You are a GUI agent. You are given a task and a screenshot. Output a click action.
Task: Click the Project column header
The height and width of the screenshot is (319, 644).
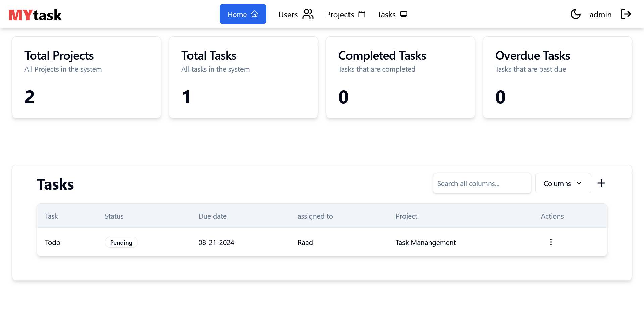point(406,216)
